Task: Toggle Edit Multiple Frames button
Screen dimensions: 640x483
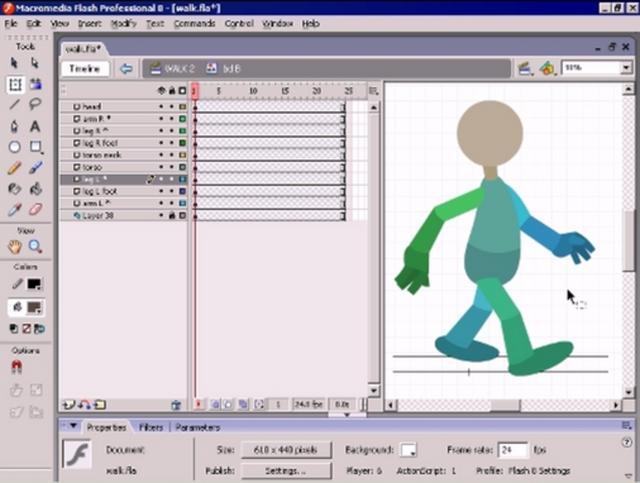Action: (243, 405)
